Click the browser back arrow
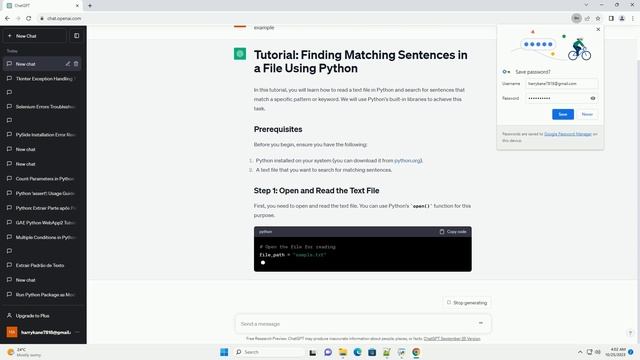This screenshot has width=640, height=360. pos(7,18)
